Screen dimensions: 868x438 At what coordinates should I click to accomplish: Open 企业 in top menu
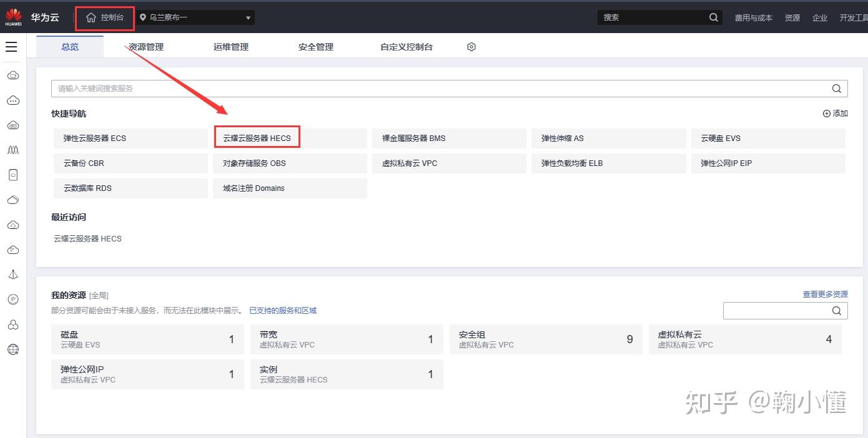pyautogui.click(x=820, y=18)
